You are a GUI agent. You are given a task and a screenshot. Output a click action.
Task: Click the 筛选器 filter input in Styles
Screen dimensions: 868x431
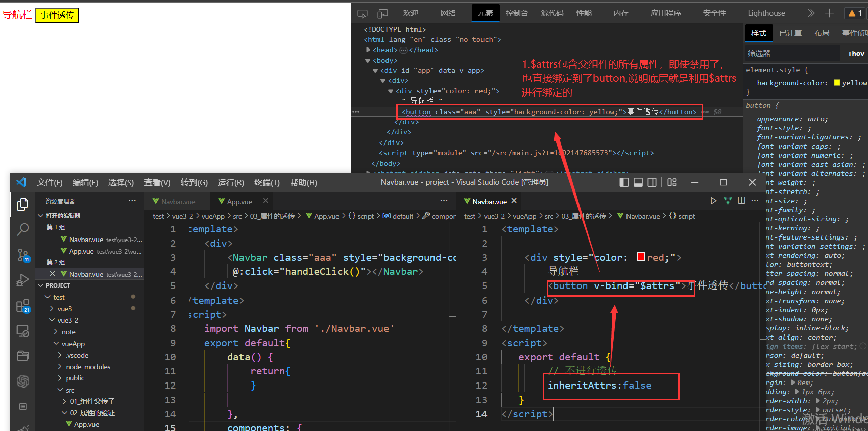(x=792, y=53)
